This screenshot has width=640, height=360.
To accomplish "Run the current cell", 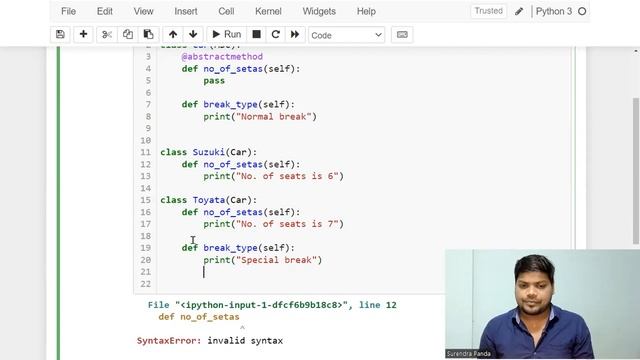I will tap(227, 35).
